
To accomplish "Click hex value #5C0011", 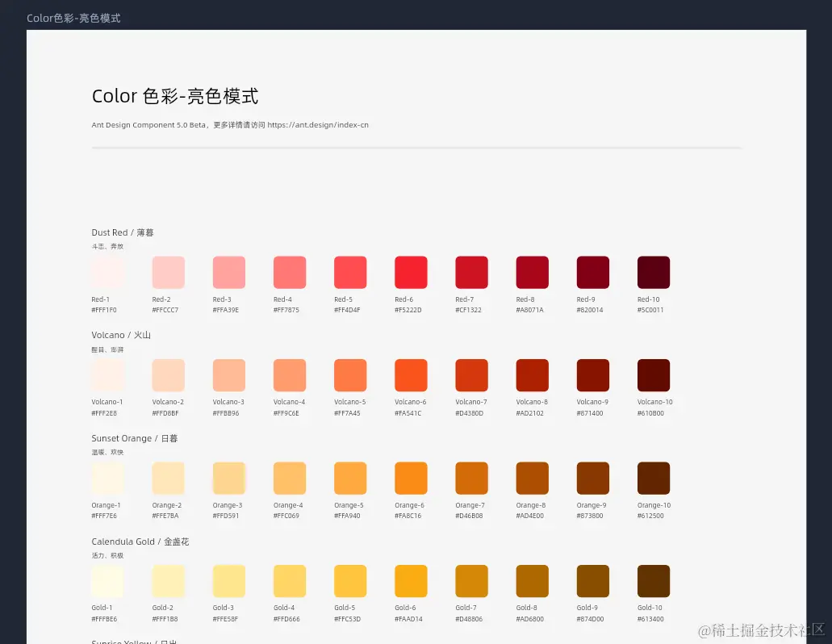I will pos(650,310).
